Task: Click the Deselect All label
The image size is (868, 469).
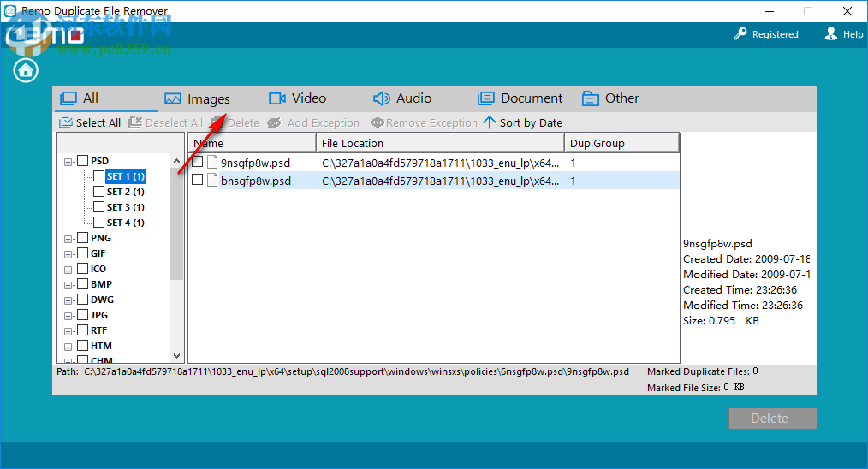Action: click(x=175, y=123)
